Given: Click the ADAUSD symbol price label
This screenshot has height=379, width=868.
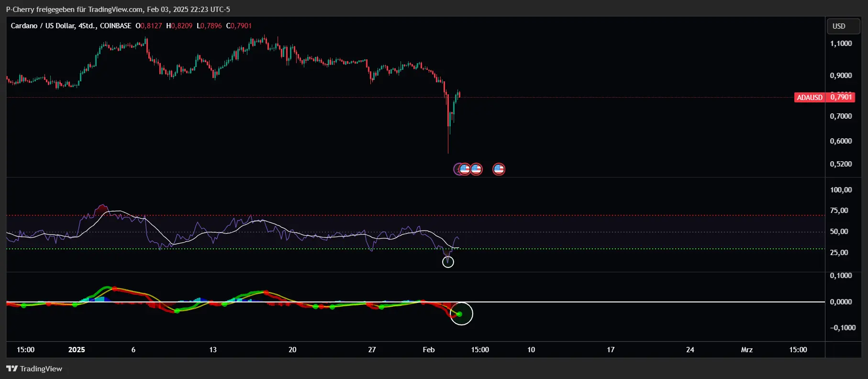Looking at the screenshot, I should tap(810, 97).
